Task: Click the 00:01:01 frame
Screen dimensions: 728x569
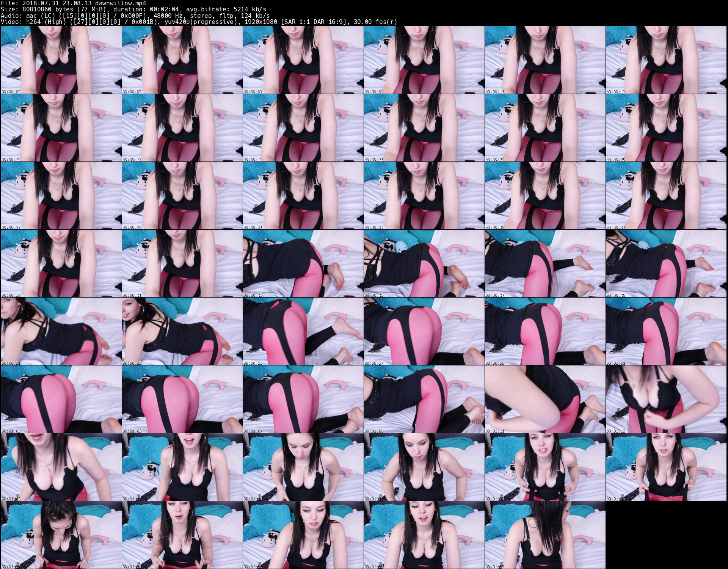Action: point(666,331)
